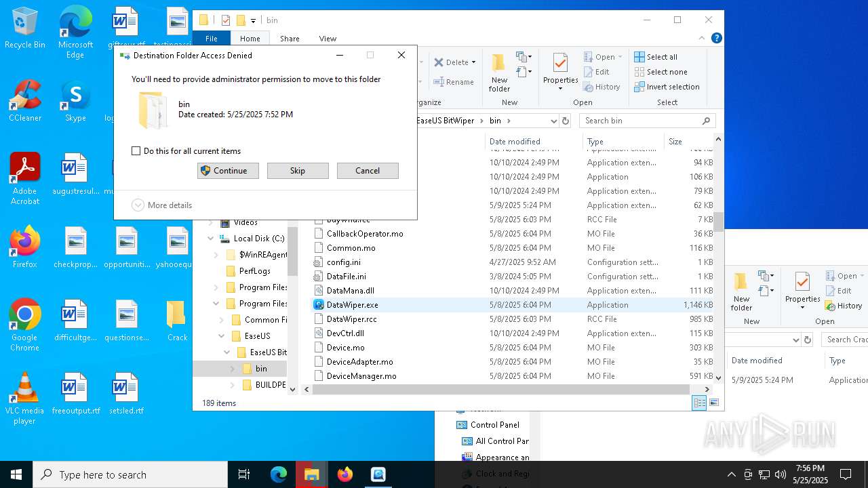Click the file list horizontal scrollbar
Image resolution: width=868 pixels, height=488 pixels.
[502, 389]
